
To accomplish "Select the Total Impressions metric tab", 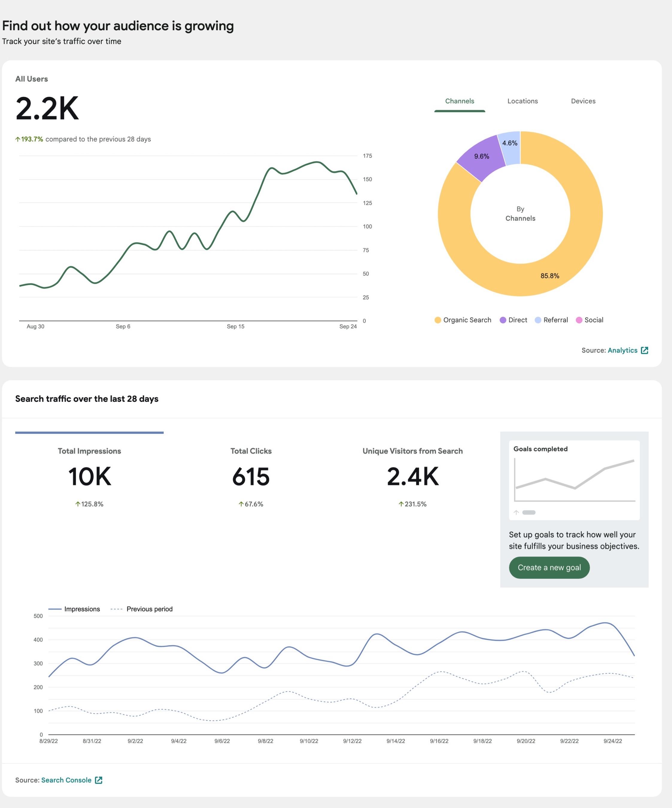I will click(x=89, y=477).
